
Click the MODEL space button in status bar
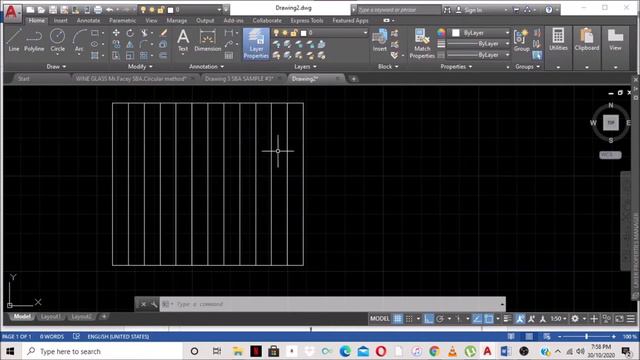(x=380, y=319)
